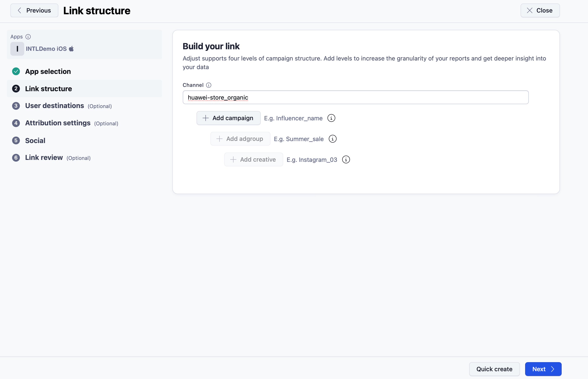588x379 pixels.
Task: Click the creative info icon beside Instagram_03
Action: click(x=346, y=160)
